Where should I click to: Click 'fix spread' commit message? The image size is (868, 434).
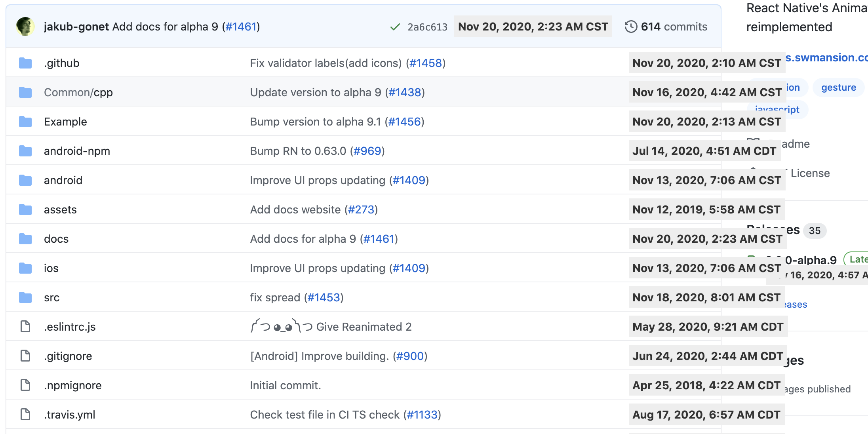275,297
